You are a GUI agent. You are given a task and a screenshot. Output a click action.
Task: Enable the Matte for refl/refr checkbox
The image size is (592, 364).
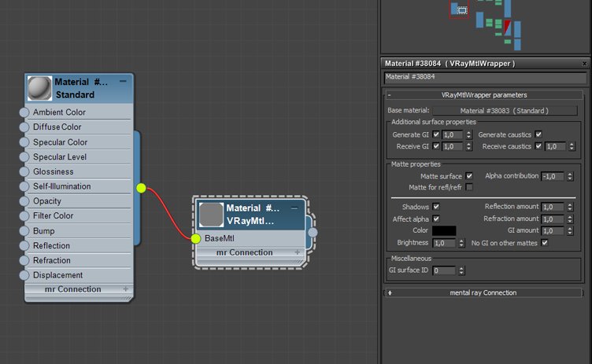[469, 187]
